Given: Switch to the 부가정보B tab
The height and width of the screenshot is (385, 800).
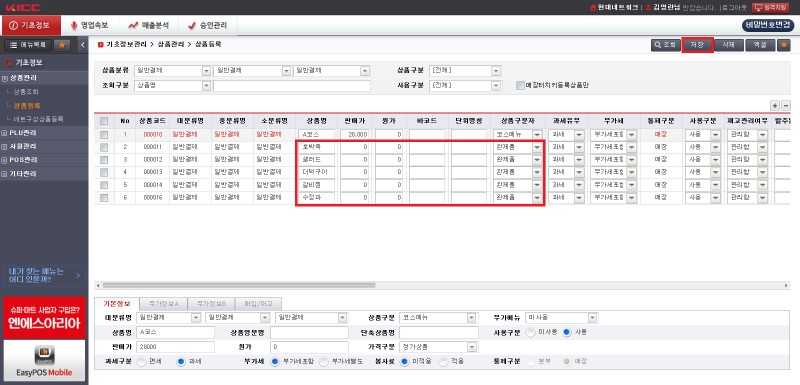Looking at the screenshot, I should (x=210, y=303).
